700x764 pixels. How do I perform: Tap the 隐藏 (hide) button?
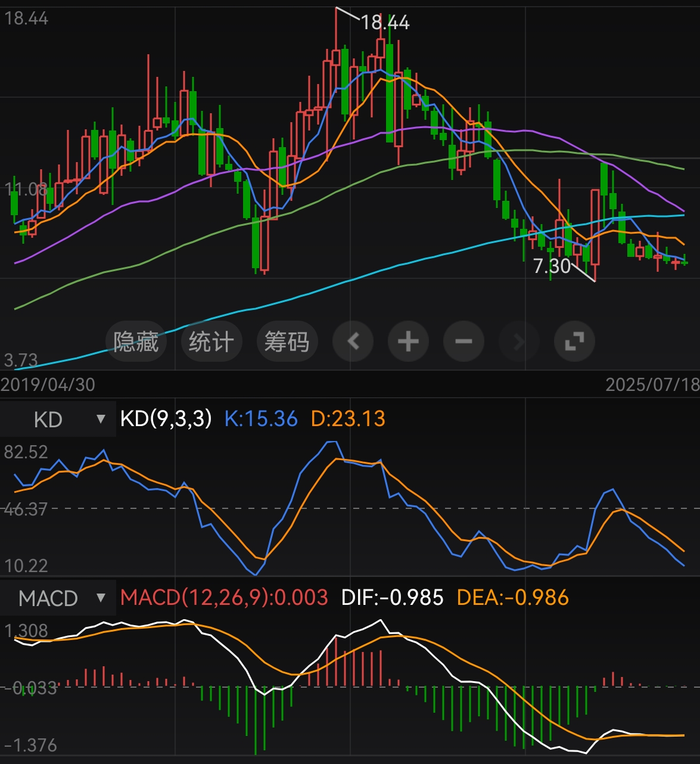point(136,342)
